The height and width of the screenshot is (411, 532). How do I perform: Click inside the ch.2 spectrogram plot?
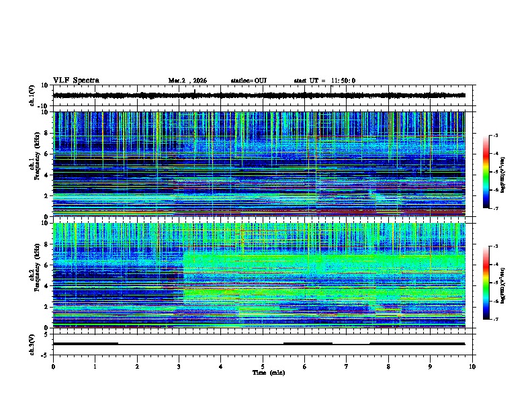tap(264, 275)
